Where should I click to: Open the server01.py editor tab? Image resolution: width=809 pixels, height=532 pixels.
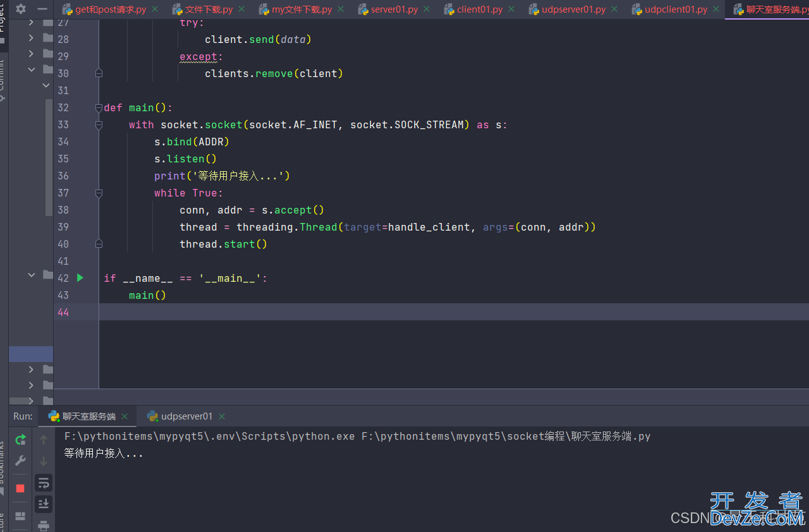394,9
